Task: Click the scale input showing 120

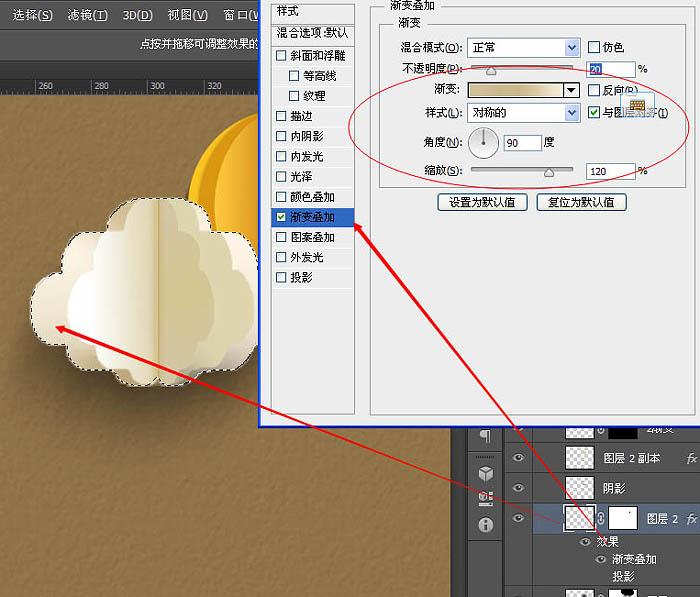Action: click(610, 171)
